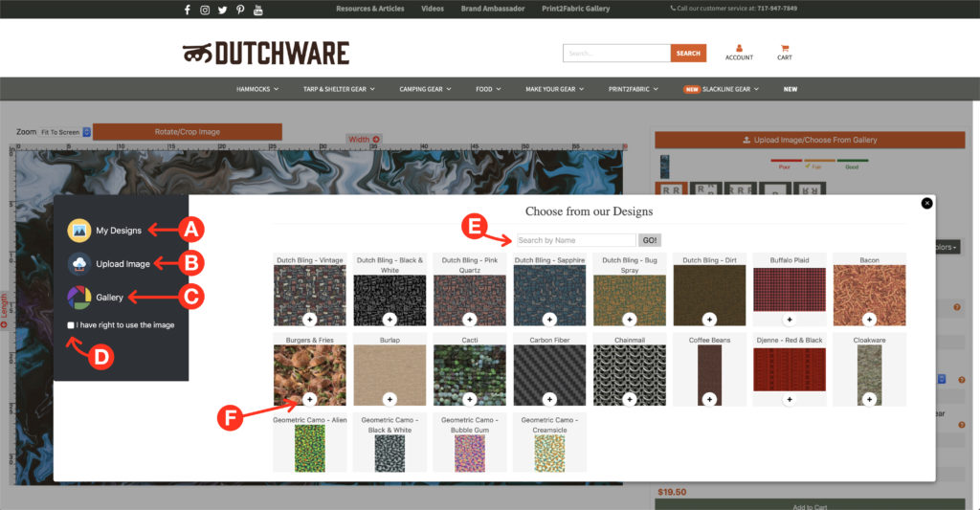Add the Carbon Fiber design
This screenshot has height=510, width=980.
549,399
